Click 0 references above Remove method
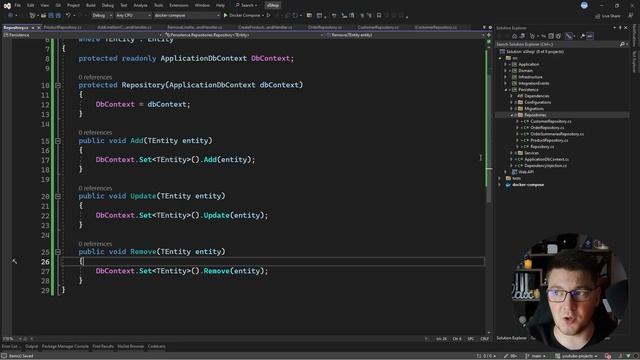 point(95,244)
